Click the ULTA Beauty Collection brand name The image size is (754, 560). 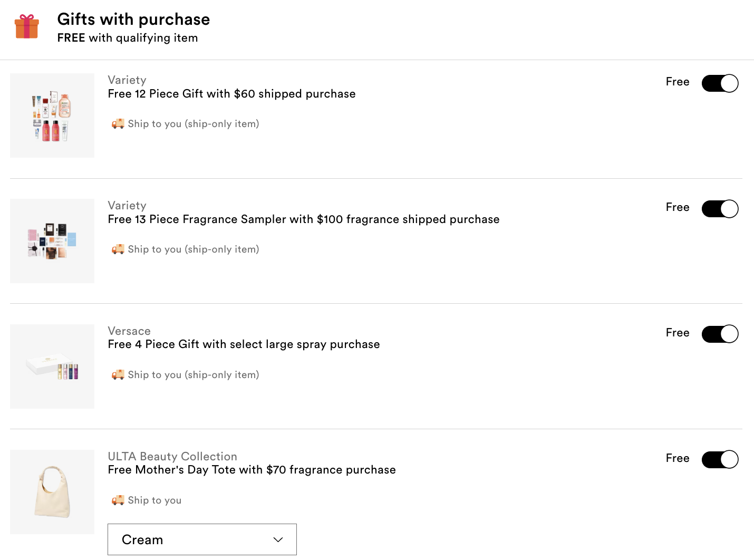pyautogui.click(x=172, y=457)
